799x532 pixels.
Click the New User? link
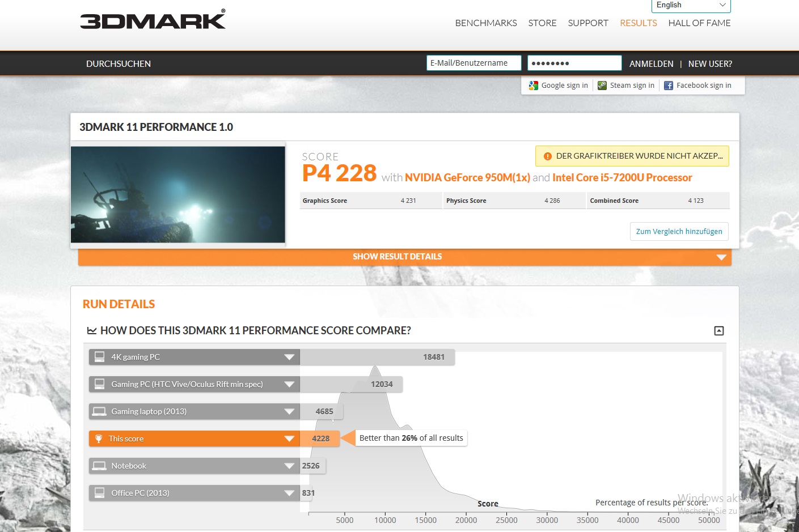[710, 64]
